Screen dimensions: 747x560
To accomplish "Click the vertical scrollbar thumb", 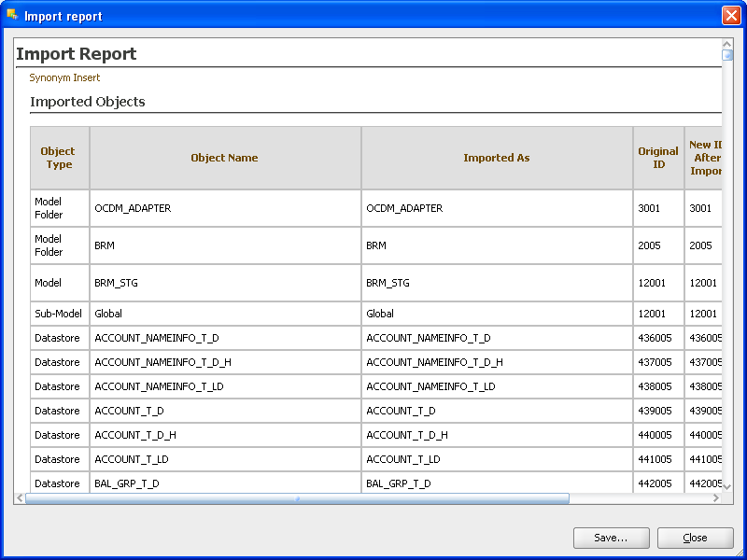I will coord(727,55).
